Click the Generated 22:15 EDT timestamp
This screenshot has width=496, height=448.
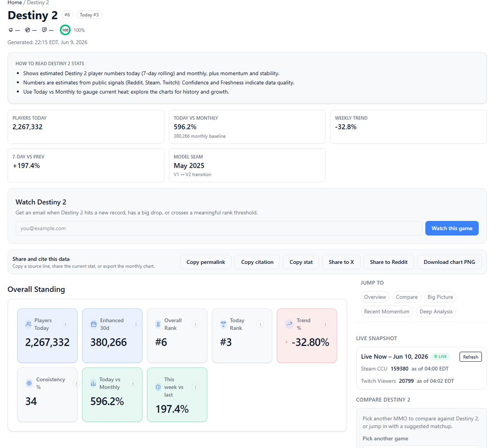(48, 42)
